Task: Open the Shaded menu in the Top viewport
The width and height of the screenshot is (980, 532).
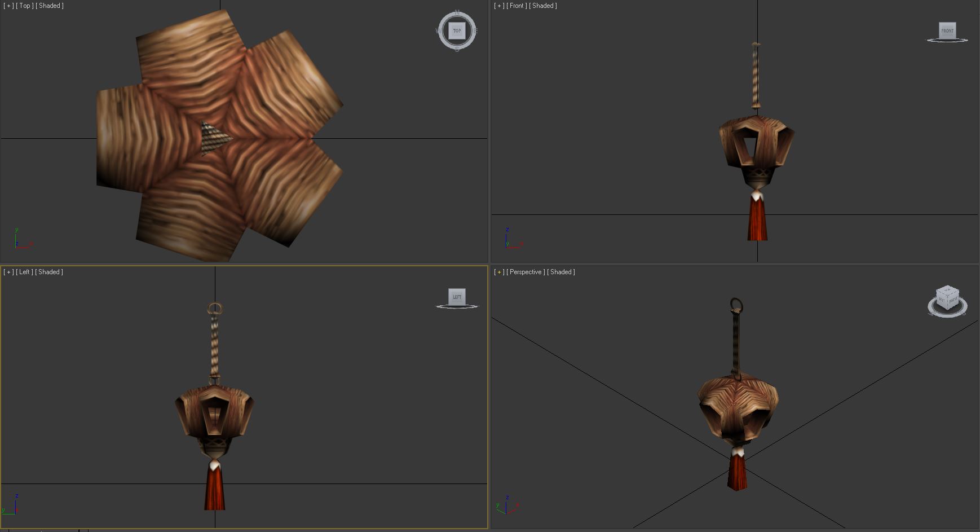Action: (x=50, y=6)
